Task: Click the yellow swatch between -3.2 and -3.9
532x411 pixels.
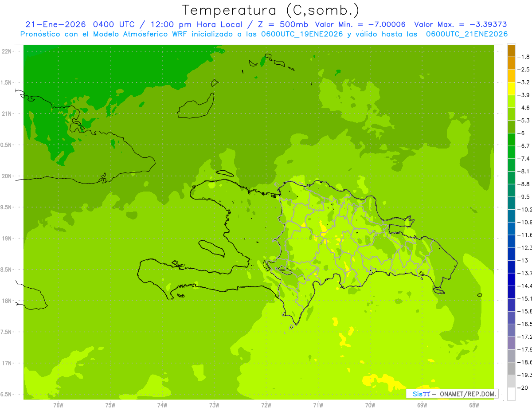Action: (x=511, y=89)
